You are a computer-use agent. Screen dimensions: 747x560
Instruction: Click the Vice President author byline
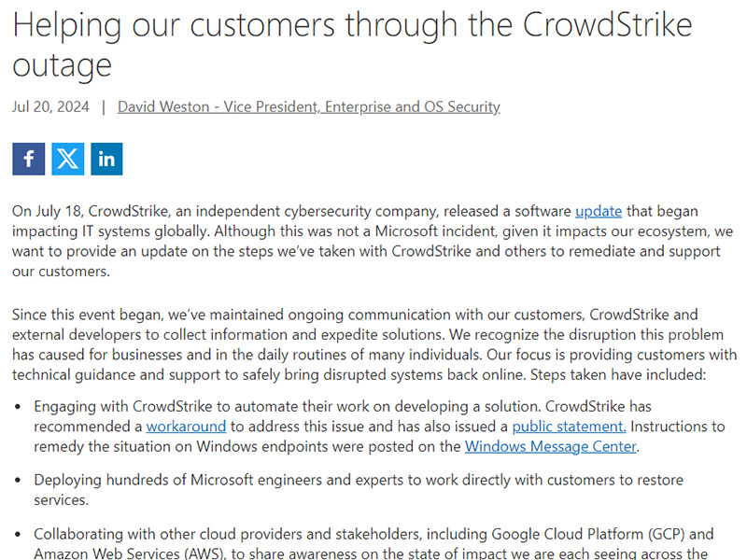point(308,106)
